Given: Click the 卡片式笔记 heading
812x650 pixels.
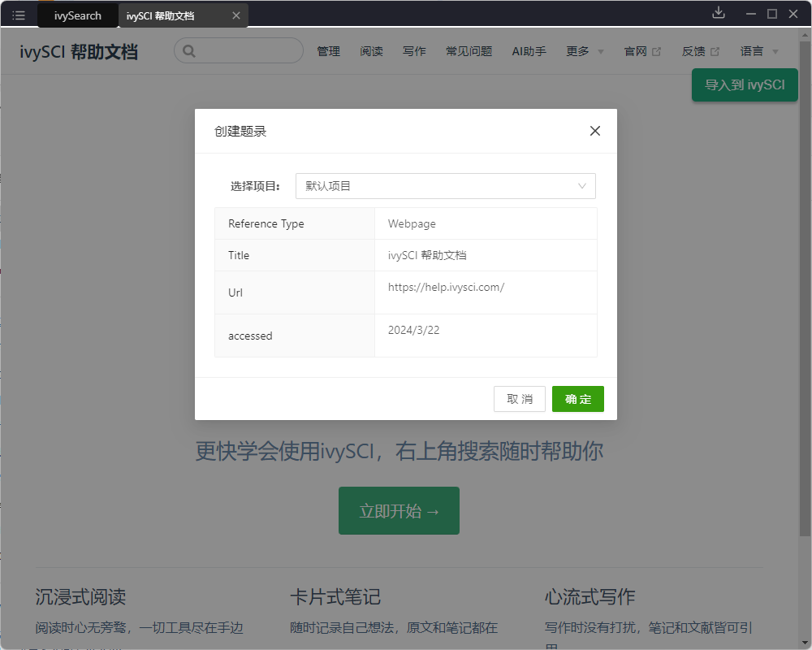Looking at the screenshot, I should (335, 596).
